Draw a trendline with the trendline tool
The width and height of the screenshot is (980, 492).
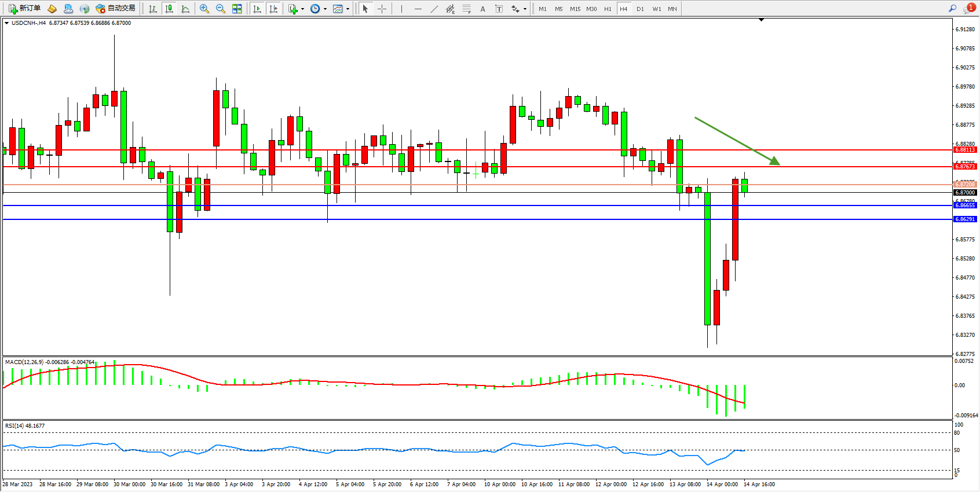434,9
